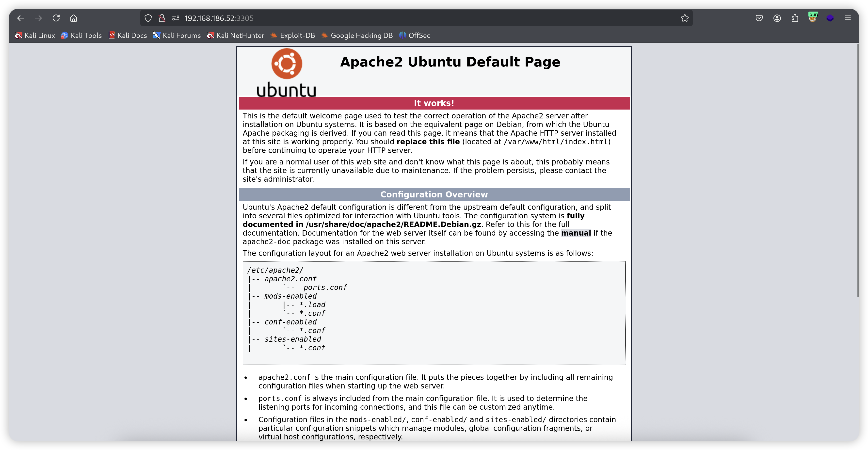Open the browser home page
Image resolution: width=868 pixels, height=450 pixels.
tap(73, 18)
